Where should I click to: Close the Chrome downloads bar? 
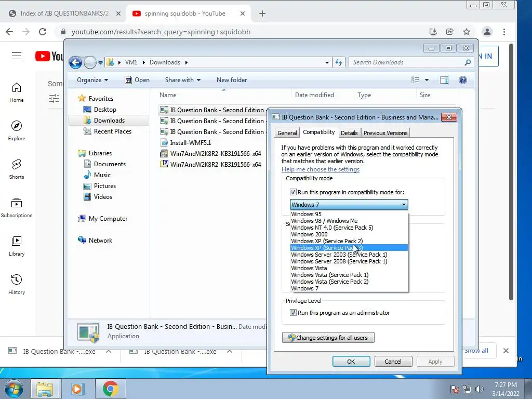tap(506, 351)
